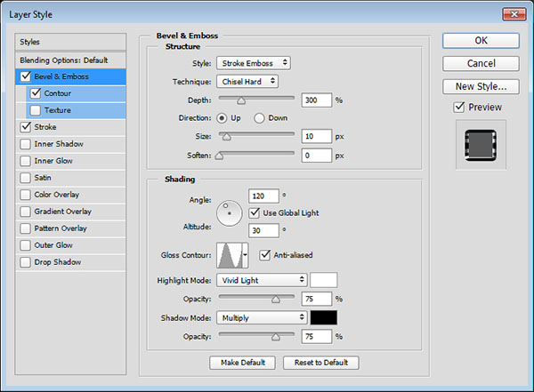
Task: Open Highlight Mode dropdown Vivid Light
Action: point(261,280)
